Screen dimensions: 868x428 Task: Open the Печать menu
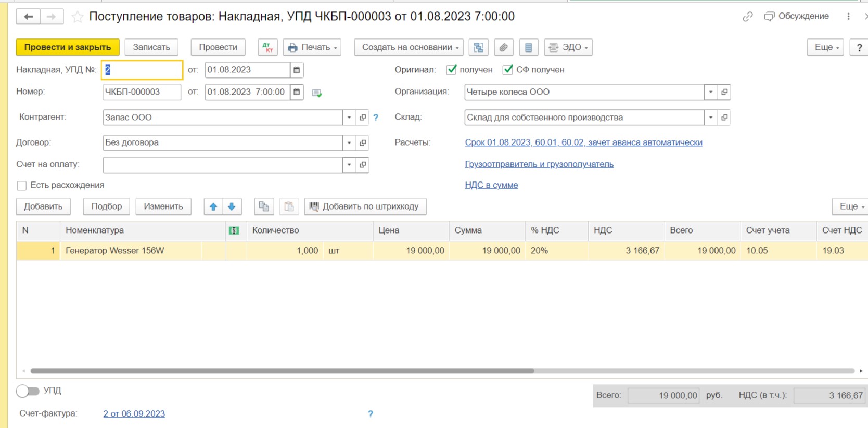point(312,47)
